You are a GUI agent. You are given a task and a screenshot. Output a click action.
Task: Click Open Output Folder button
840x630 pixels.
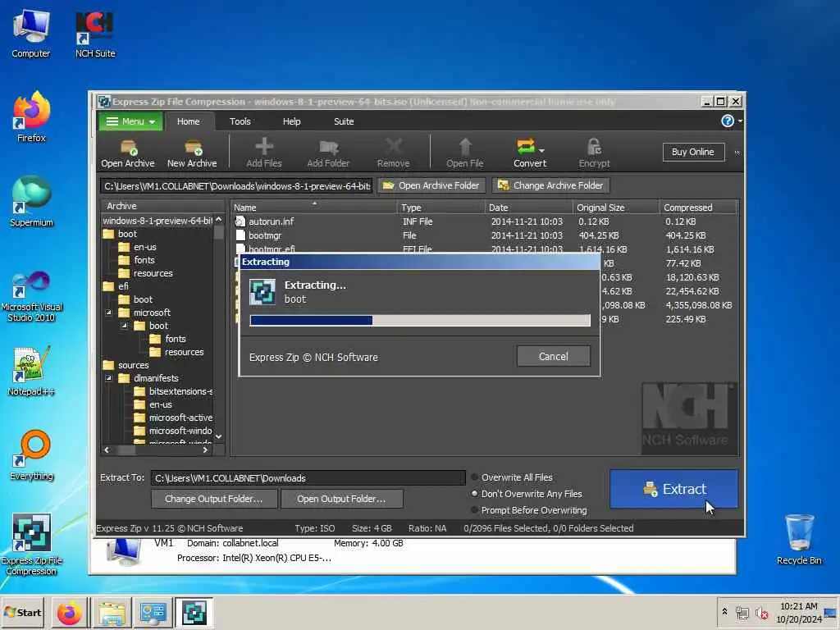341,499
